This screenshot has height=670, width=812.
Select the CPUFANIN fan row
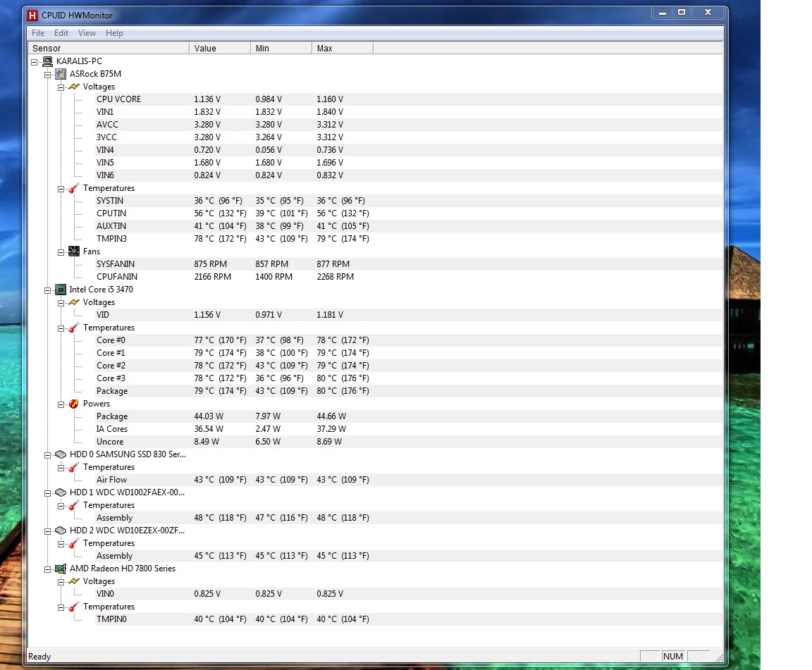[409, 276]
